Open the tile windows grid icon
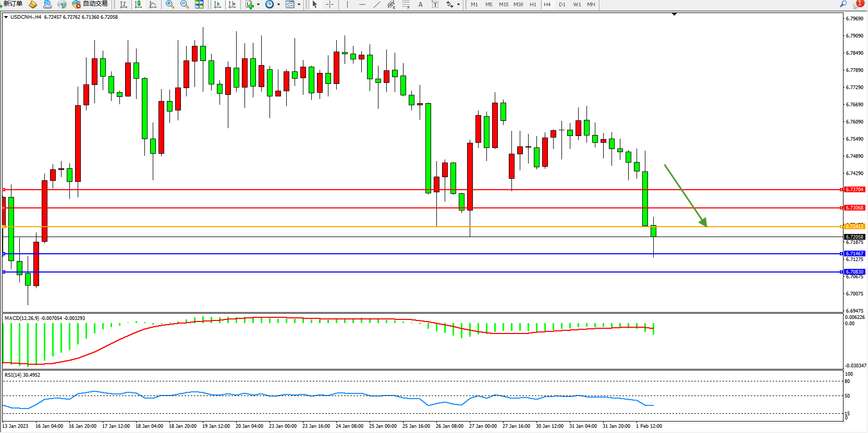 (x=199, y=5)
